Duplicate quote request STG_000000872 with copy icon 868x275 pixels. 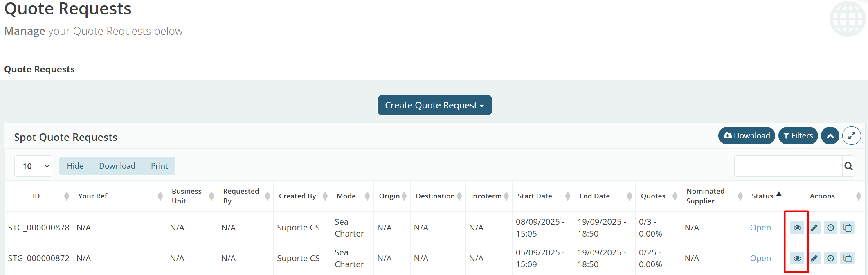click(847, 258)
